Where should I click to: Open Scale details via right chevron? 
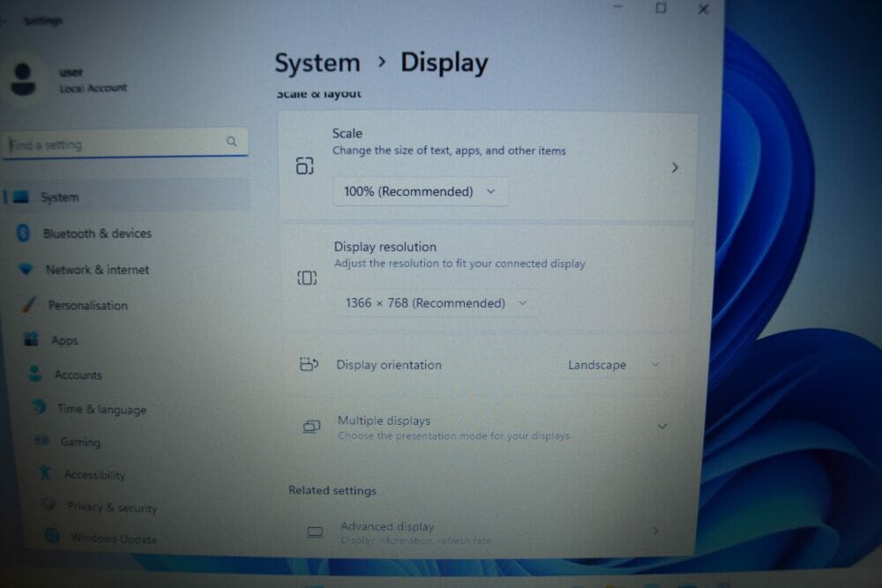click(675, 167)
